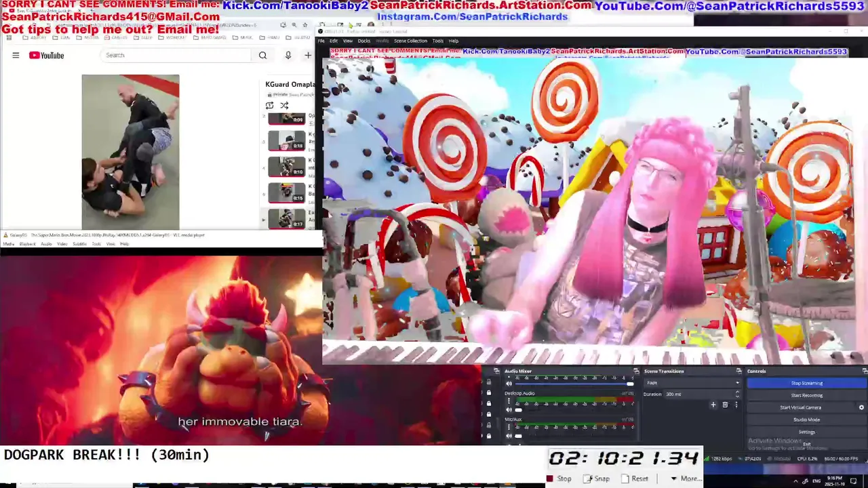
Task: Mute the Mic/Aux speaker icon
Action: point(509,436)
